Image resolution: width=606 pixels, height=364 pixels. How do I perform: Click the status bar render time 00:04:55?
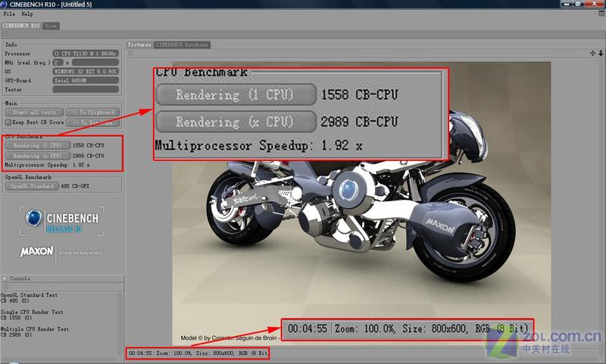(x=140, y=353)
